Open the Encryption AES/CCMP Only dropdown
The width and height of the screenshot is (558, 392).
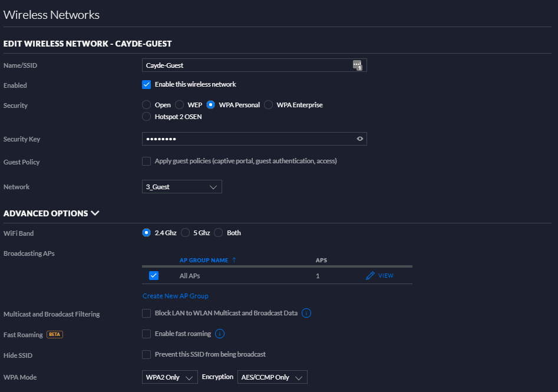tap(272, 377)
